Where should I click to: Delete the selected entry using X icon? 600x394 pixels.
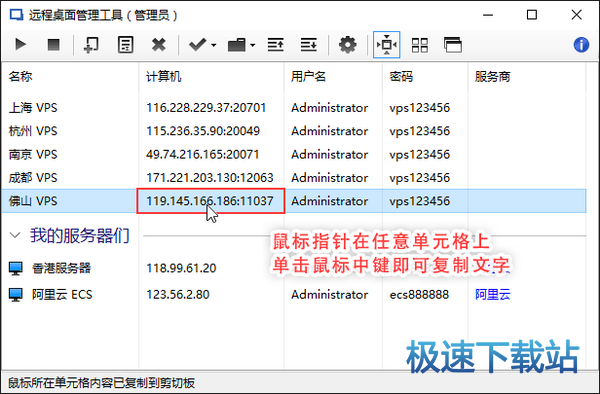tap(158, 45)
